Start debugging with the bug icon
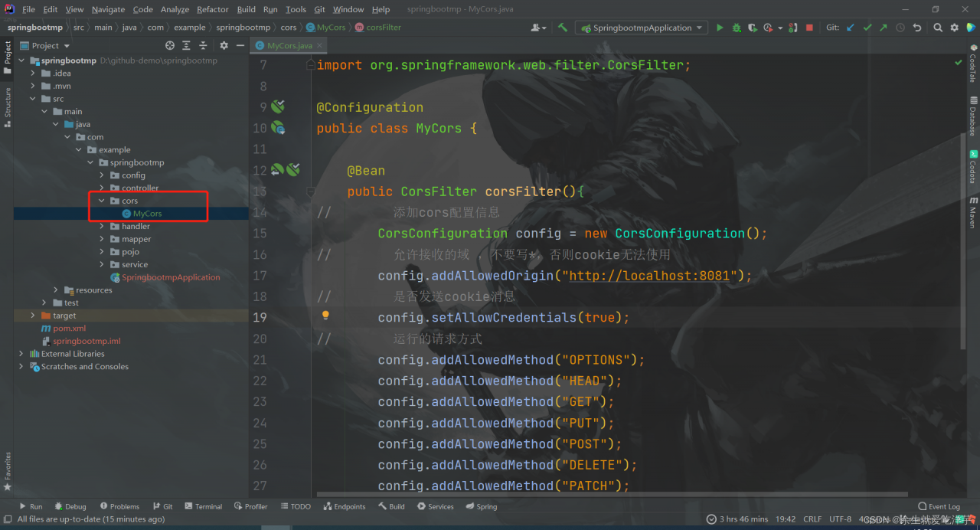The height and width of the screenshot is (530, 980). 737,28
